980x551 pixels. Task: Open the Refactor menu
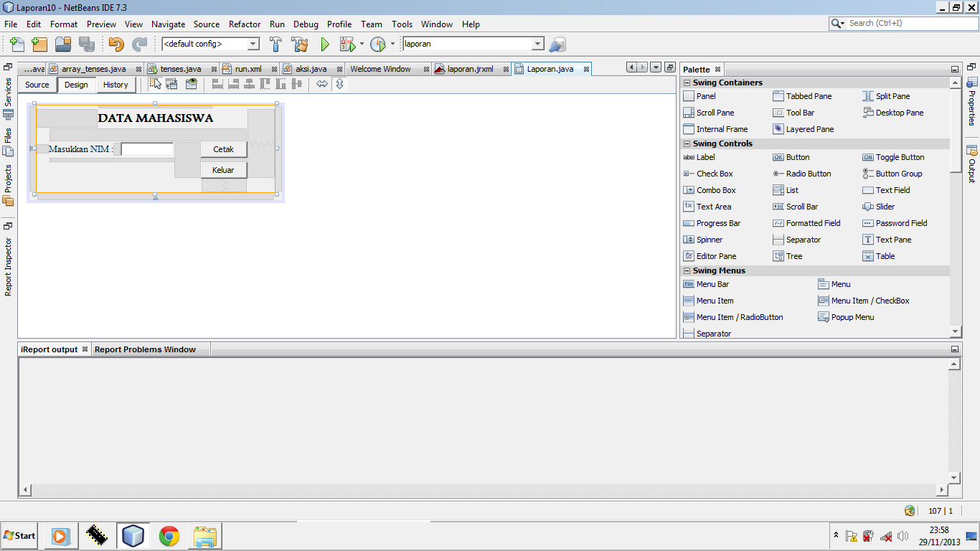[244, 24]
